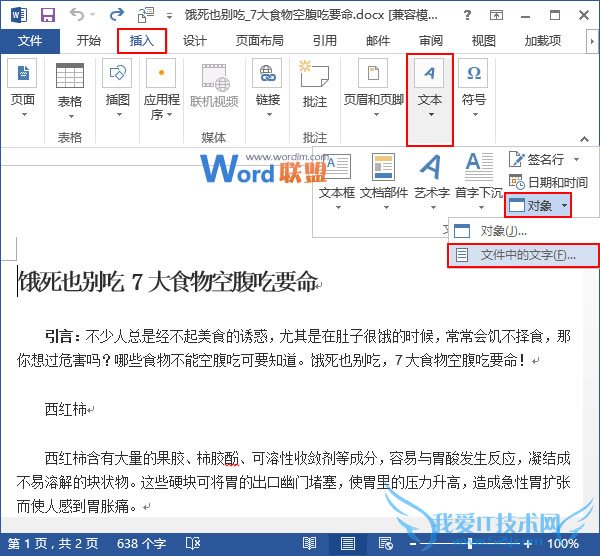The width and height of the screenshot is (600, 556).
Task: Switch to the 视图 tab
Action: click(483, 41)
